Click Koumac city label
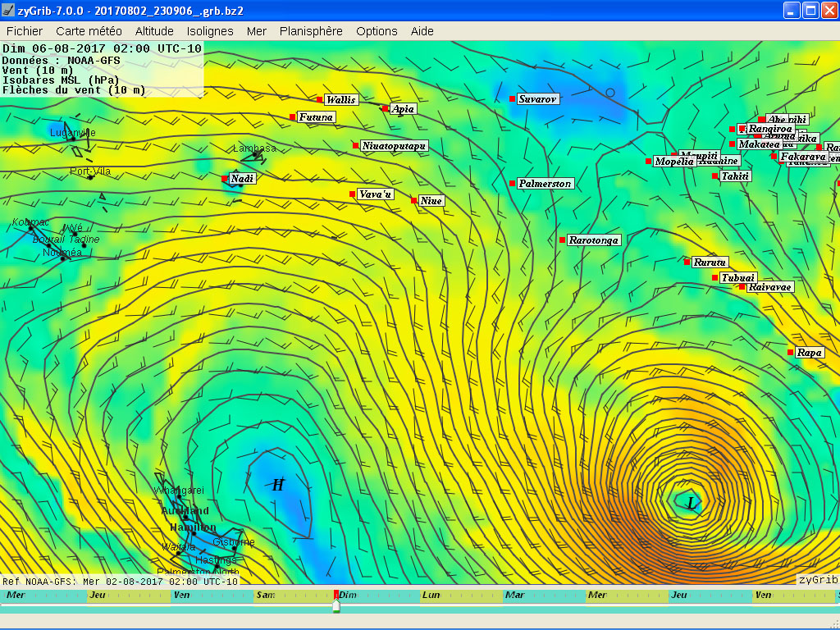Image resolution: width=840 pixels, height=630 pixels. point(30,221)
